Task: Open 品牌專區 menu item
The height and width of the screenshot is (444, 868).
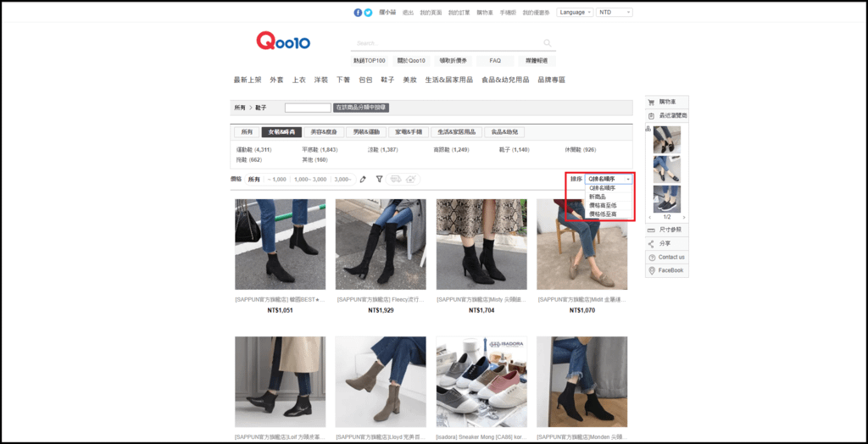Action: [x=551, y=80]
